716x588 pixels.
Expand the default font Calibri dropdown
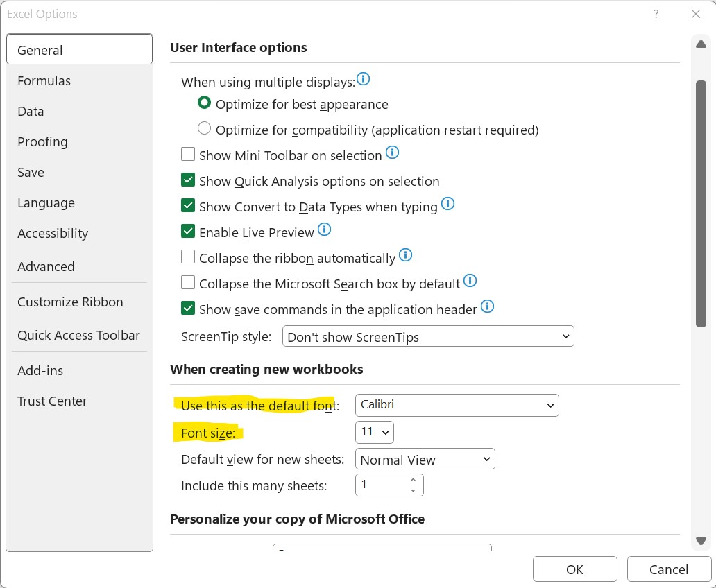(x=457, y=405)
